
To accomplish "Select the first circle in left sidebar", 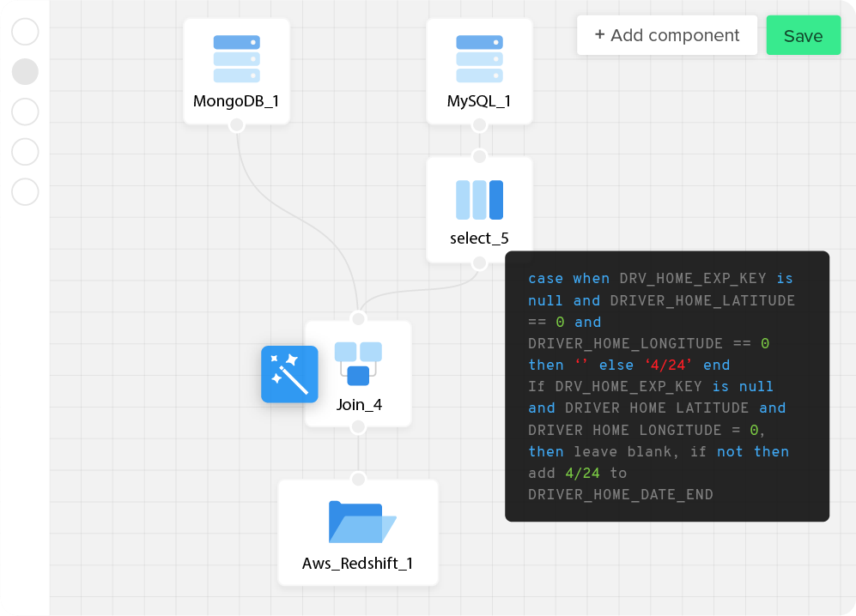I will click(x=25, y=32).
